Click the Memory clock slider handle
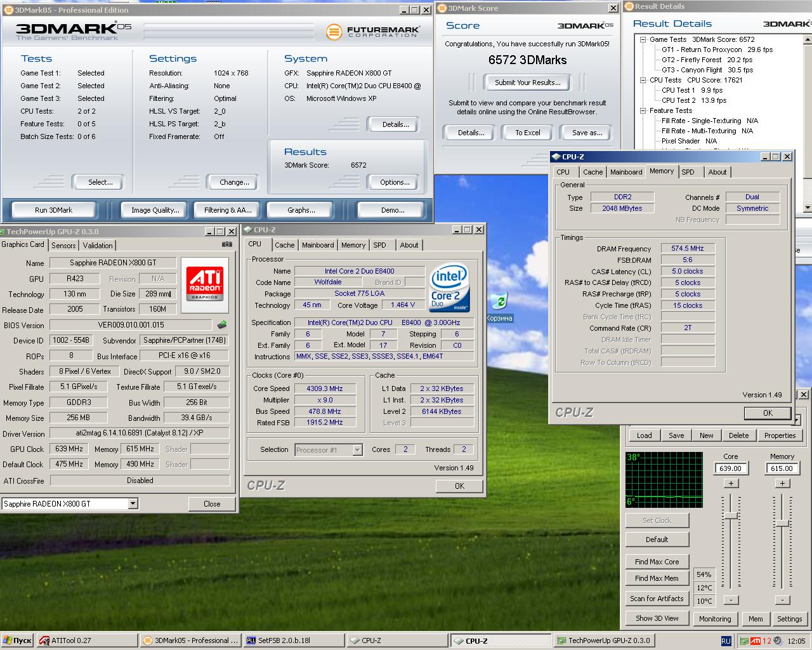 [x=782, y=523]
